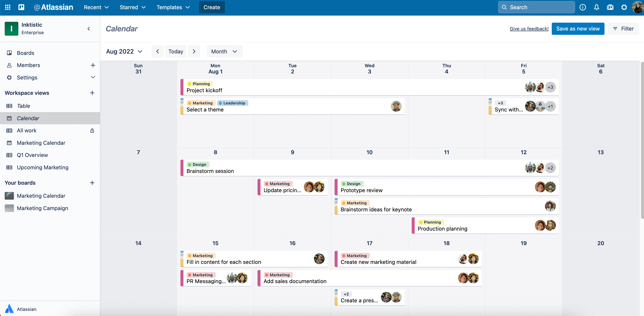Select the Upcoming Marketing view
The image size is (644, 316).
click(43, 167)
